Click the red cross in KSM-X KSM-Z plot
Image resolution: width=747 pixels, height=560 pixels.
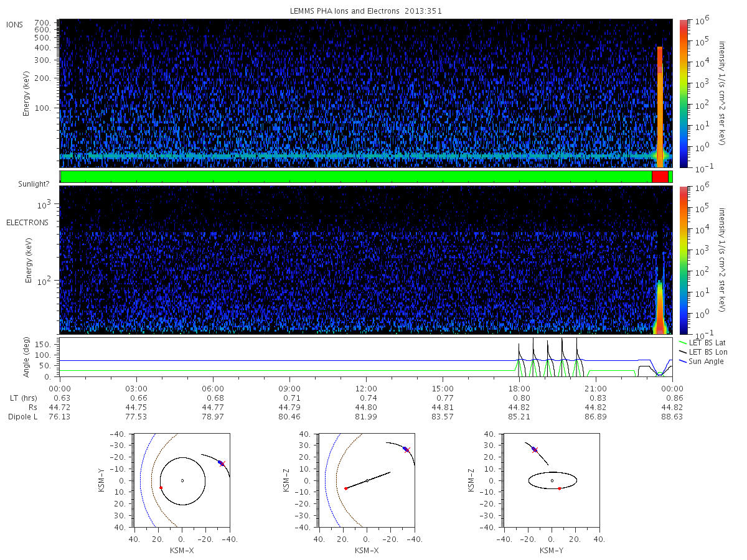(x=407, y=449)
